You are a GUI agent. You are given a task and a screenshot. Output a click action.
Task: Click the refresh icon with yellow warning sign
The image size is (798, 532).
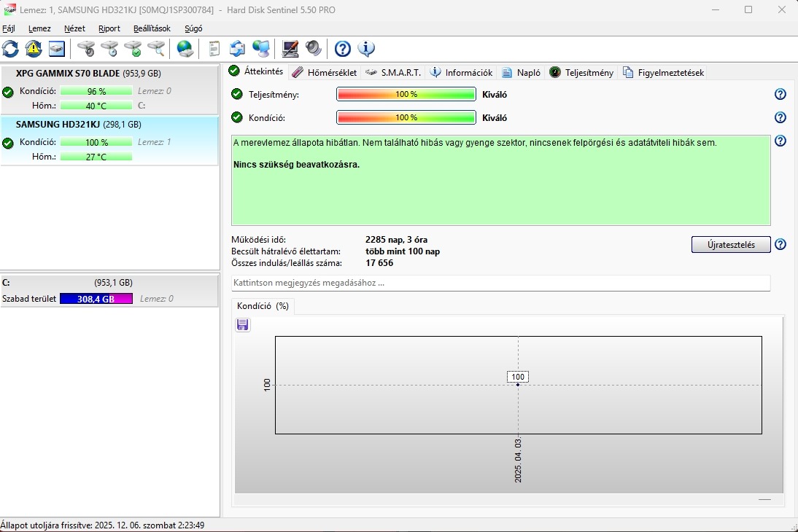pyautogui.click(x=34, y=49)
